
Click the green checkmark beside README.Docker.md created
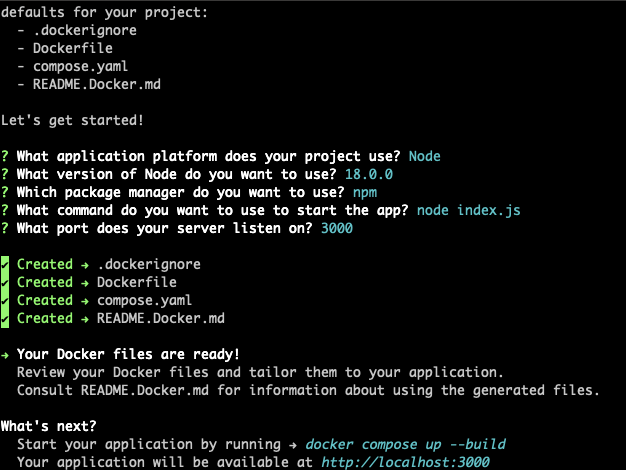[x=5, y=319]
